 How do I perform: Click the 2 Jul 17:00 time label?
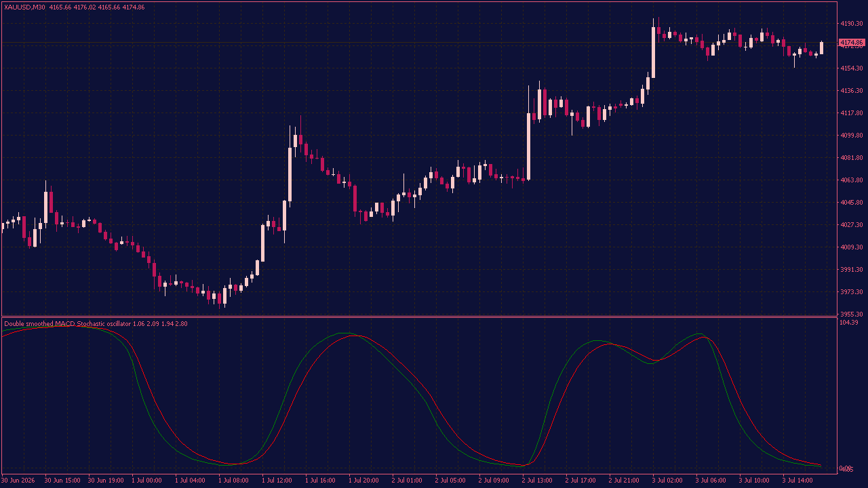click(x=580, y=481)
